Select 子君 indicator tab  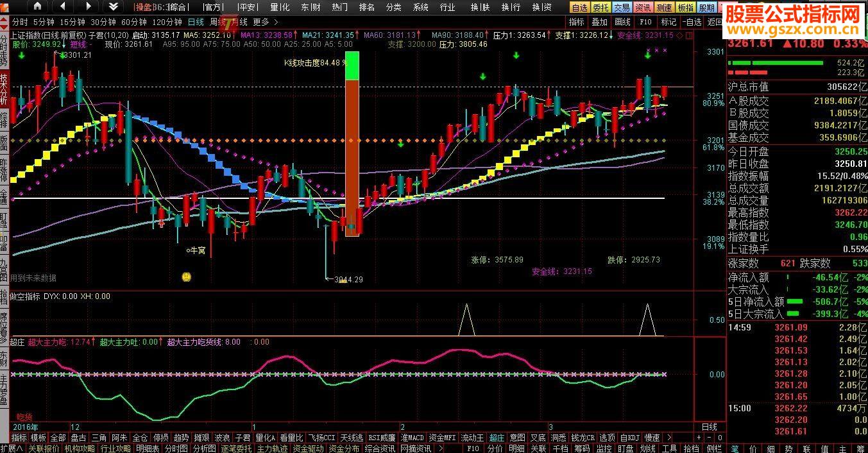pos(243,438)
